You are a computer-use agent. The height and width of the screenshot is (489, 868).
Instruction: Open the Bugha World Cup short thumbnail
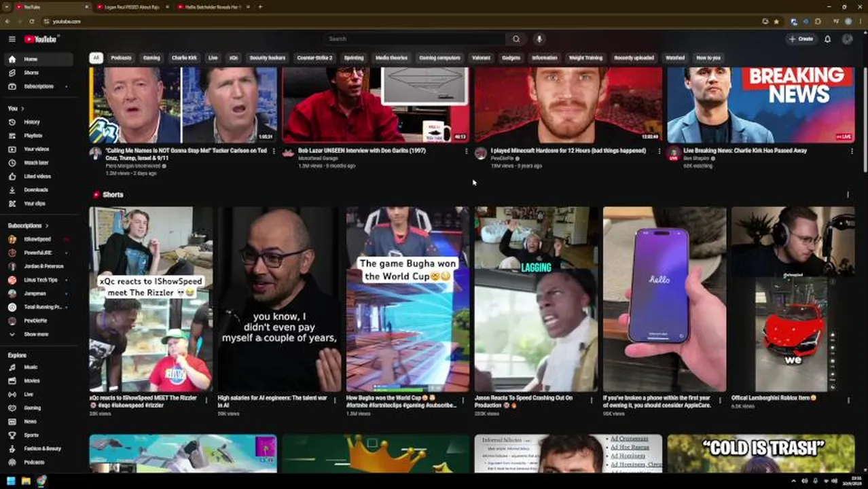(x=408, y=300)
